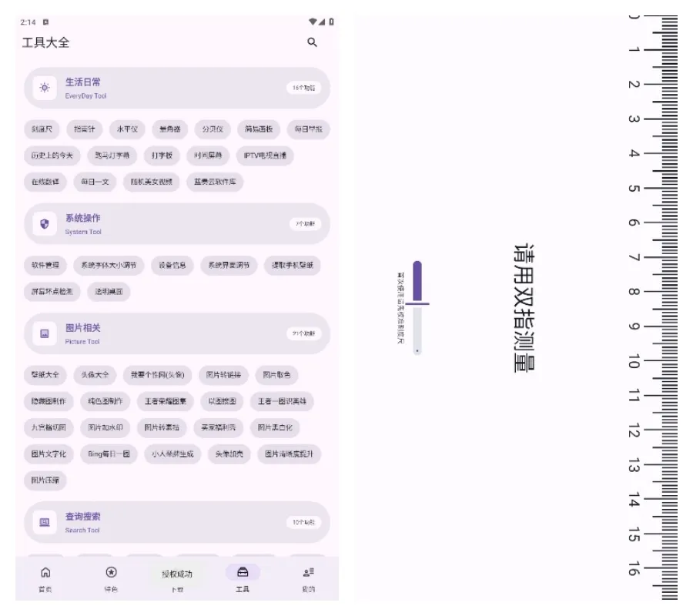Open the 蓝奏云软件库 chip
Screen dimensions: 693x616
(x=216, y=182)
